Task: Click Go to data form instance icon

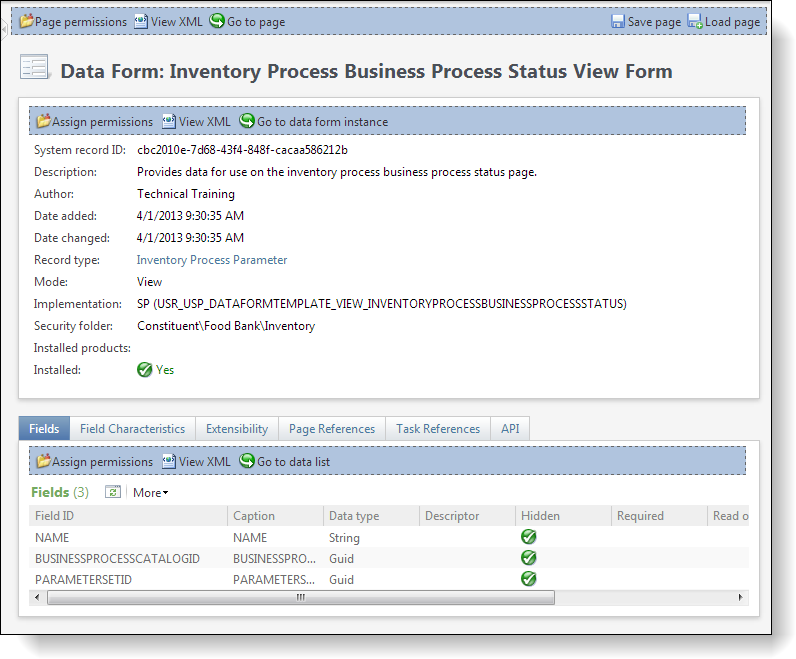Action: (x=247, y=121)
